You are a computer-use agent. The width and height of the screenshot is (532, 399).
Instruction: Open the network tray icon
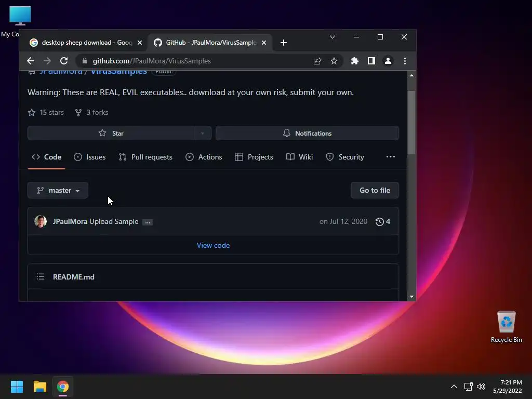(x=469, y=387)
